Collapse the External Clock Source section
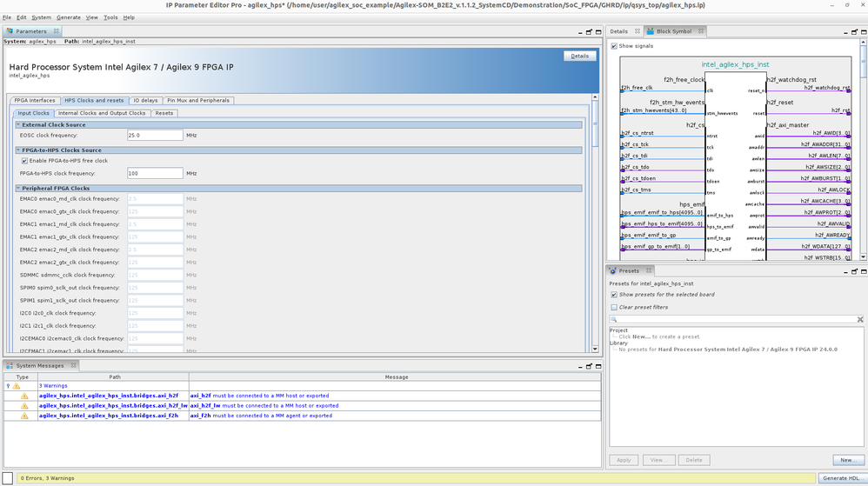Viewport: 868px width, 486px height. click(18, 125)
